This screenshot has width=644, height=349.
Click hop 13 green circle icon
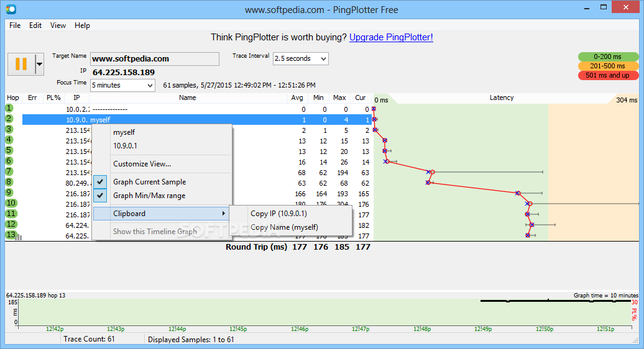click(x=11, y=235)
